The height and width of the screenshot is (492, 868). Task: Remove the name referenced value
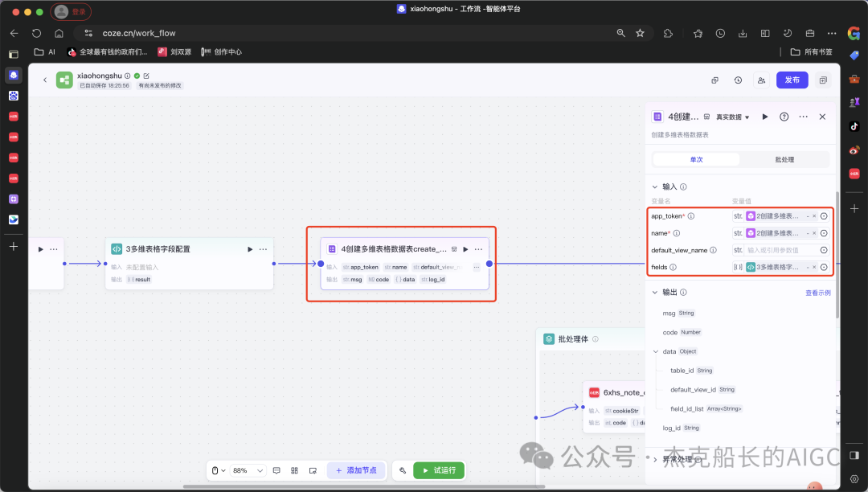(x=813, y=234)
